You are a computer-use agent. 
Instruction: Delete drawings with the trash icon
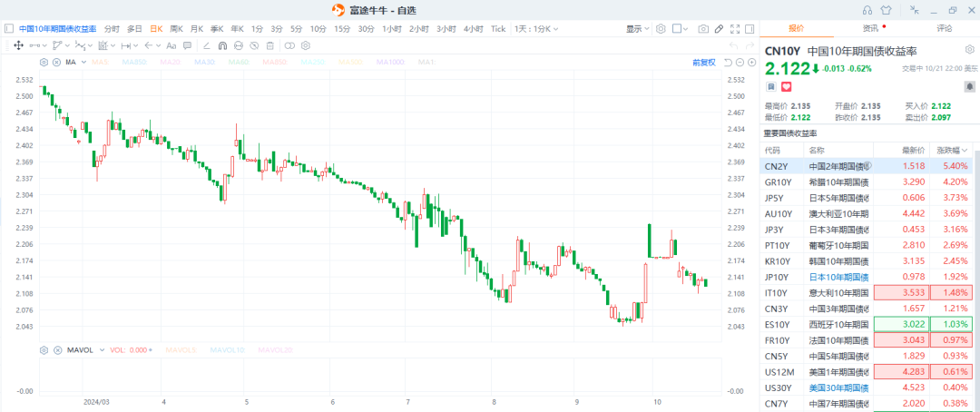269,45
